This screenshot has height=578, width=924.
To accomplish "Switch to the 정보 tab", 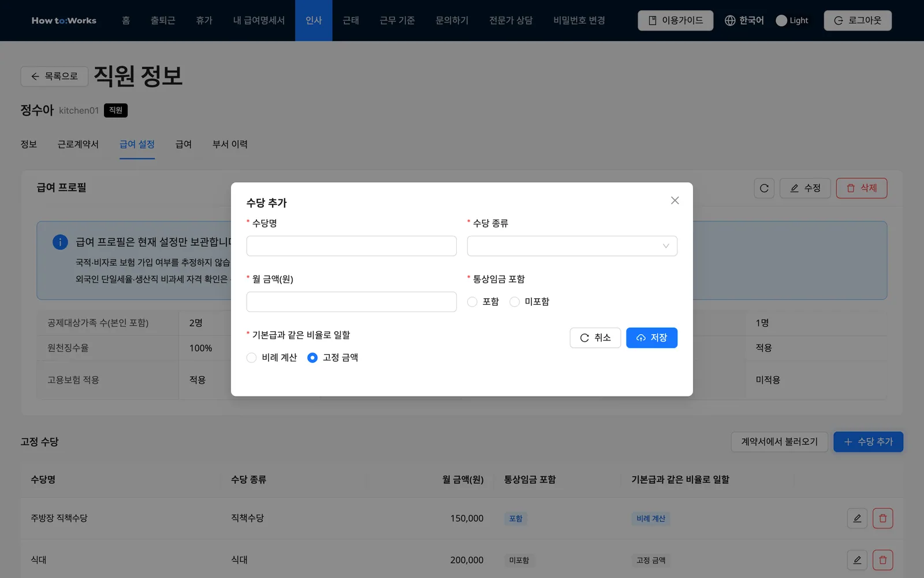I will click(x=29, y=144).
